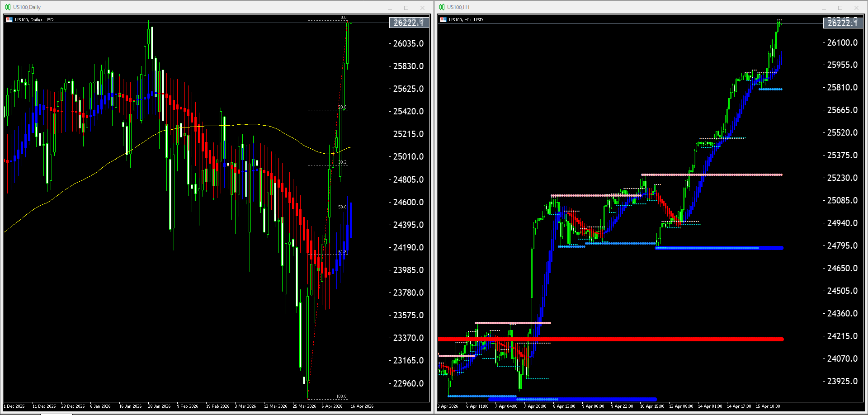Minimize the US100,H1 chart window
The image size is (868, 415).
[824, 8]
